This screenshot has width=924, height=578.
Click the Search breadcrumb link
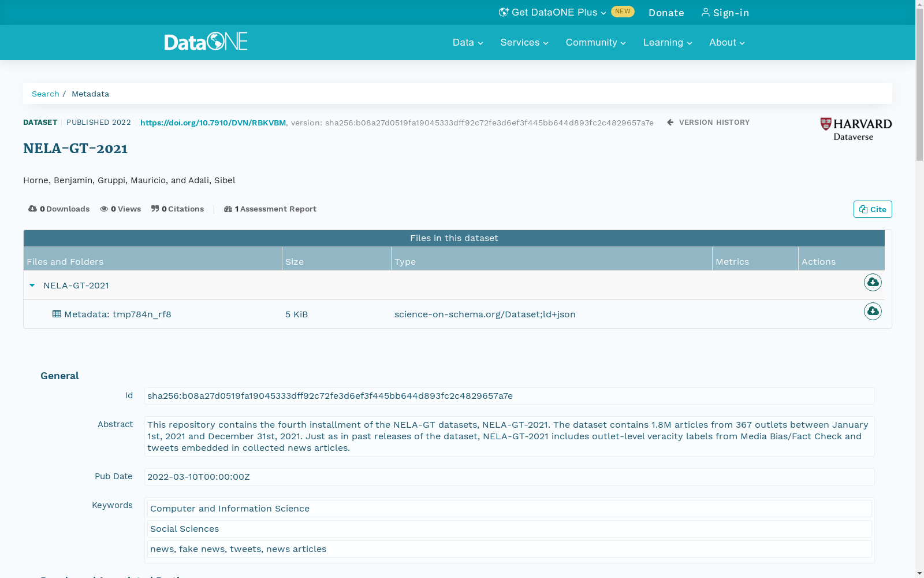coord(45,94)
